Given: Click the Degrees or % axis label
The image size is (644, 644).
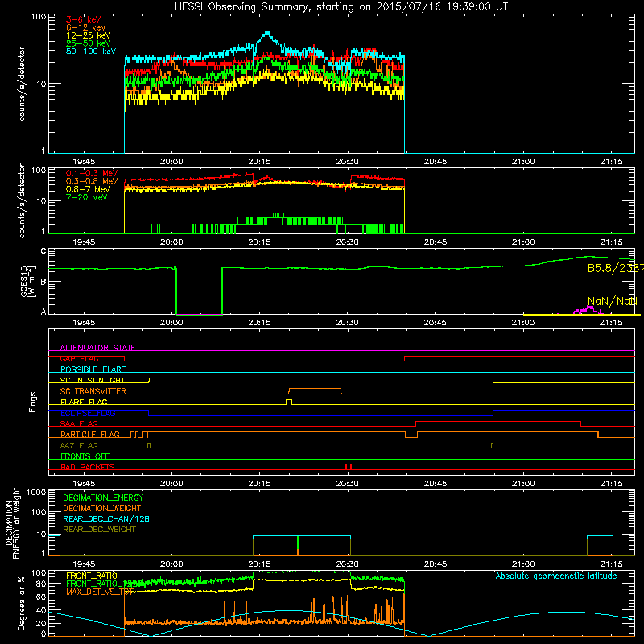Looking at the screenshot, I should pyautogui.click(x=21, y=603).
